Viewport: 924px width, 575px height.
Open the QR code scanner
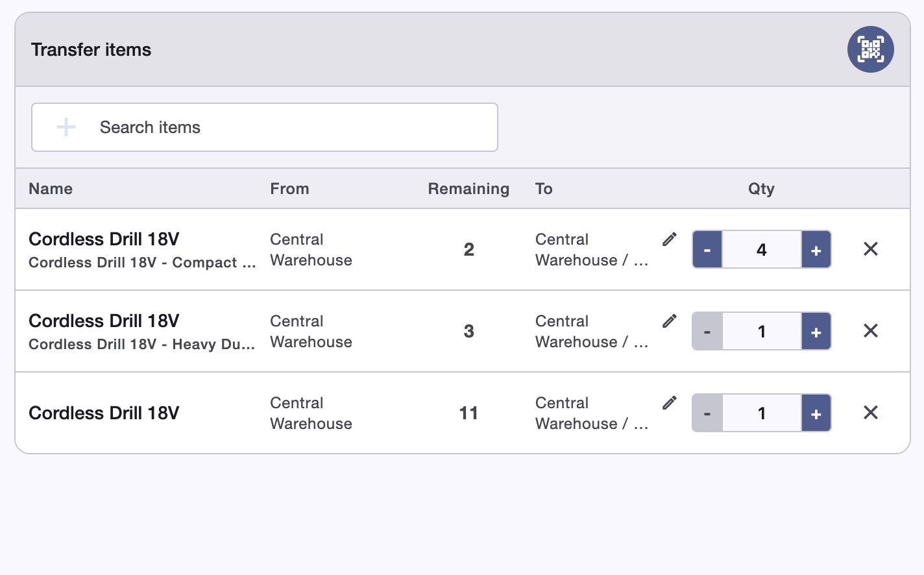(x=870, y=49)
